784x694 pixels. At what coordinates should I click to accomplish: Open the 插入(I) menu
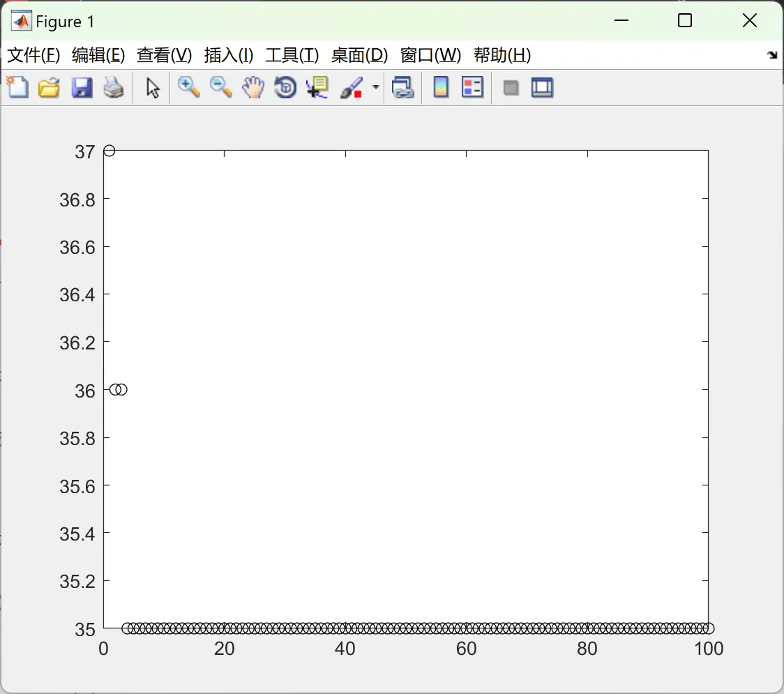pos(229,55)
